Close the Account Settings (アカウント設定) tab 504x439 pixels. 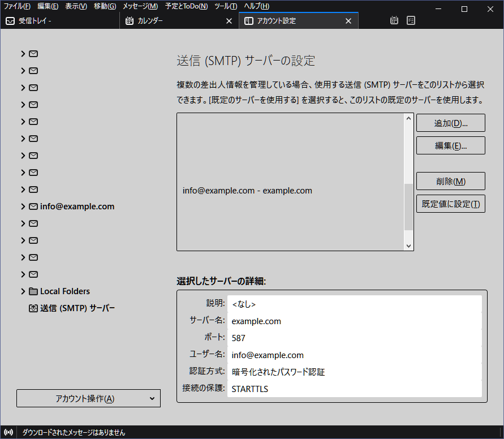(x=348, y=21)
